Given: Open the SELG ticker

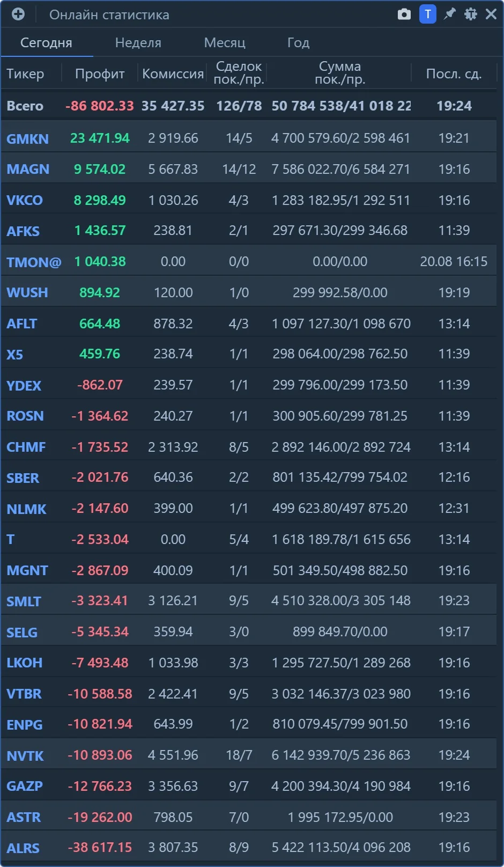Looking at the screenshot, I should point(22,633).
